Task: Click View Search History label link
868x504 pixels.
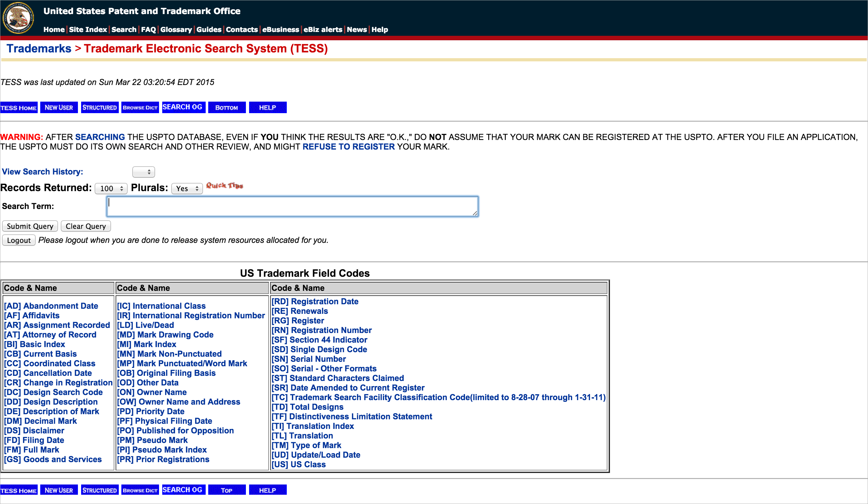Action: [42, 172]
